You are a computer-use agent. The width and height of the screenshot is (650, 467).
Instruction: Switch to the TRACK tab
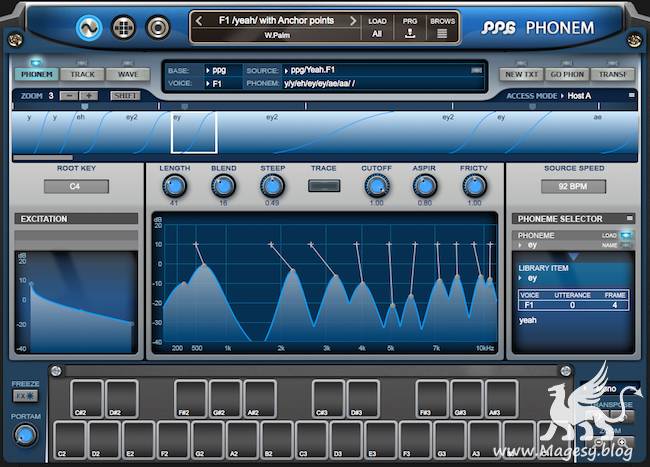pos(82,75)
